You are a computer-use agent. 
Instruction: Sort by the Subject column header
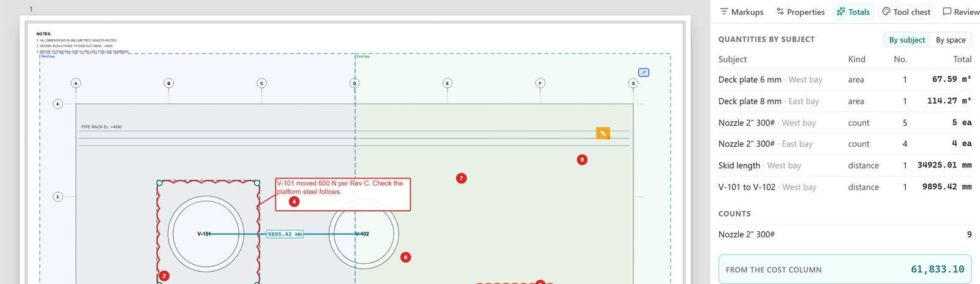tap(733, 59)
